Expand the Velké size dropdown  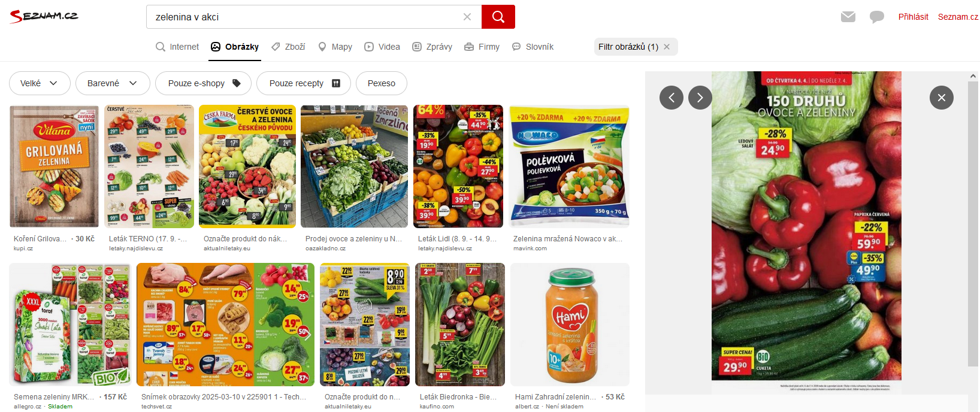pos(40,83)
